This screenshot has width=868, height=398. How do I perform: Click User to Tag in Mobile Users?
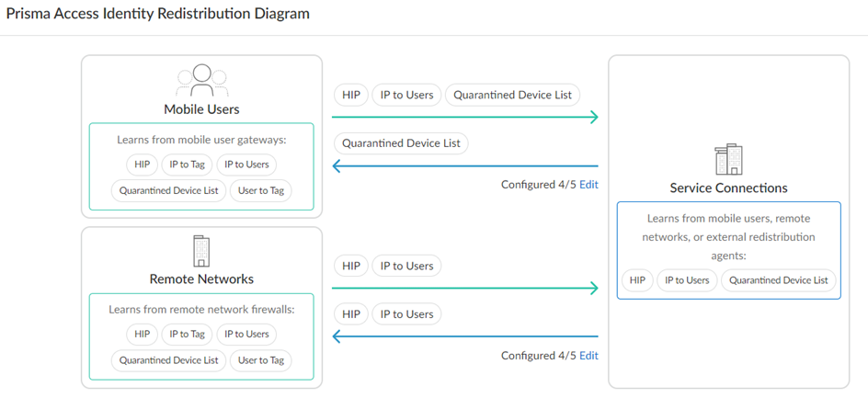point(261,190)
